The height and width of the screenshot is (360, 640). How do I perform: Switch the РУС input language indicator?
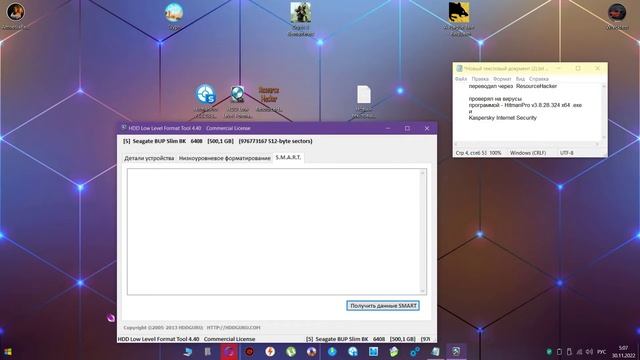602,351
